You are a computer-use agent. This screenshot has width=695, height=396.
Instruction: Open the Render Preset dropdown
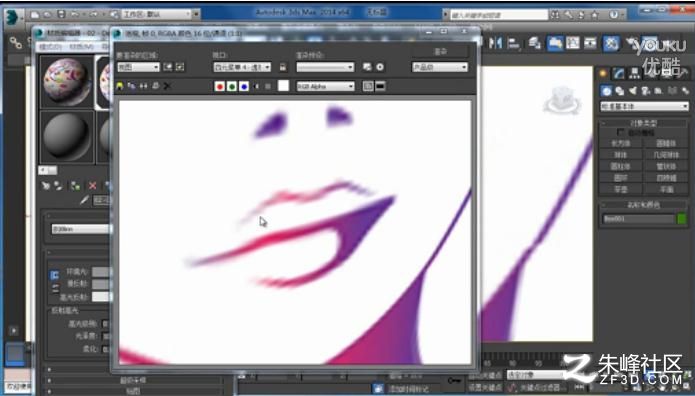(x=325, y=67)
